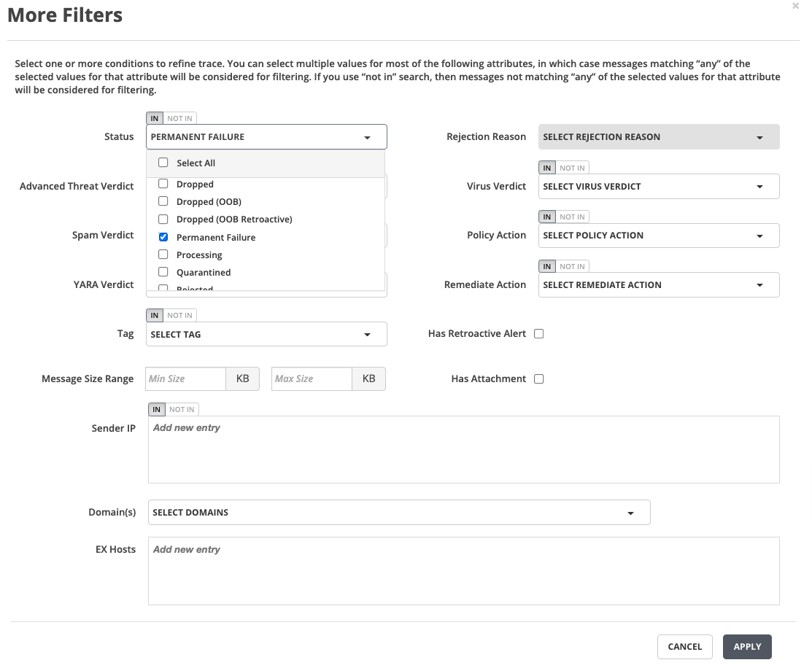Image resolution: width=812 pixels, height=668 pixels.
Task: Uncheck the Permanent Failure option
Action: pos(163,237)
